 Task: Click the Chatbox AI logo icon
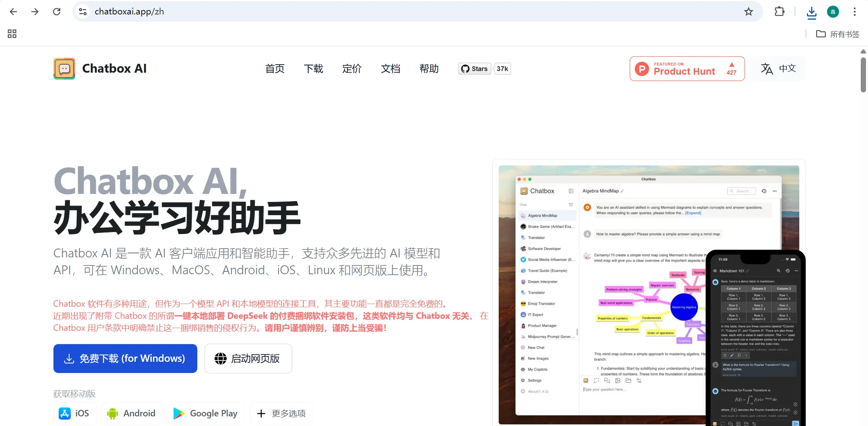click(64, 69)
